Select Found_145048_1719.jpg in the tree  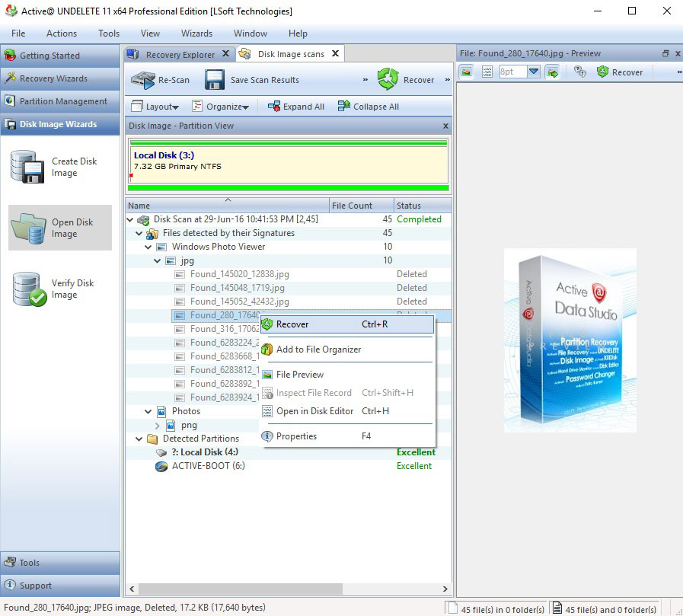click(237, 288)
